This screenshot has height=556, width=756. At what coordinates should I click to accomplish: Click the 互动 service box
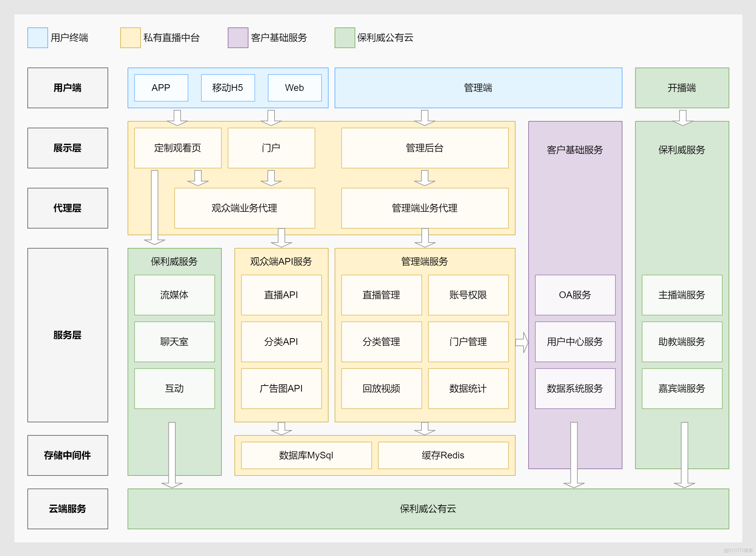click(175, 389)
